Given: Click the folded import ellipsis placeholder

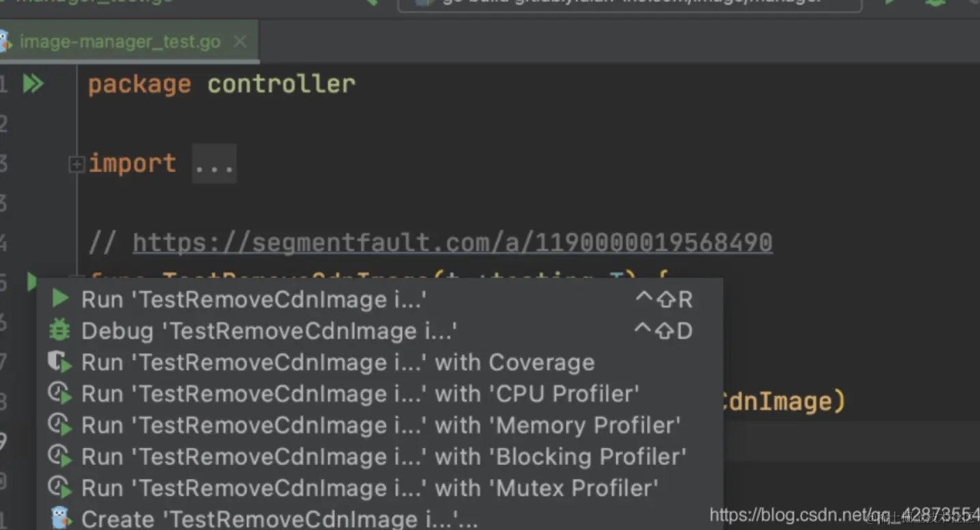Looking at the screenshot, I should point(214,164).
